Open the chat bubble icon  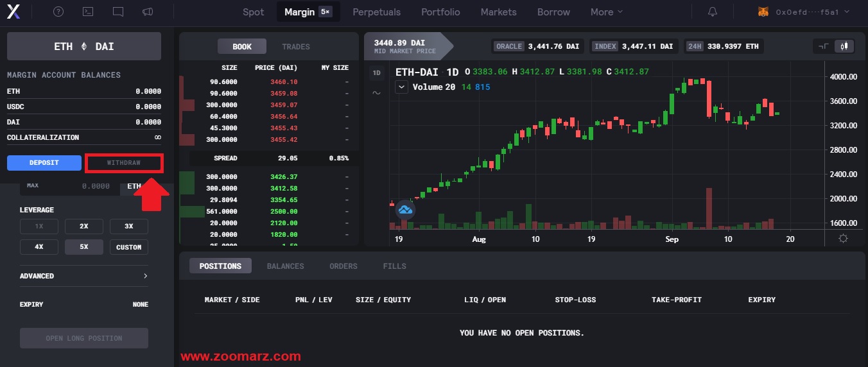(x=118, y=12)
